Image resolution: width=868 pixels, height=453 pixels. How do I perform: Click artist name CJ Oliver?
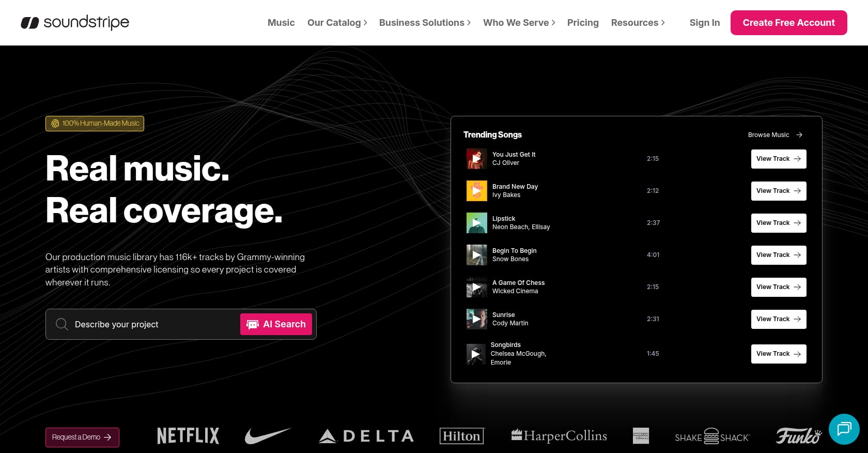506,163
